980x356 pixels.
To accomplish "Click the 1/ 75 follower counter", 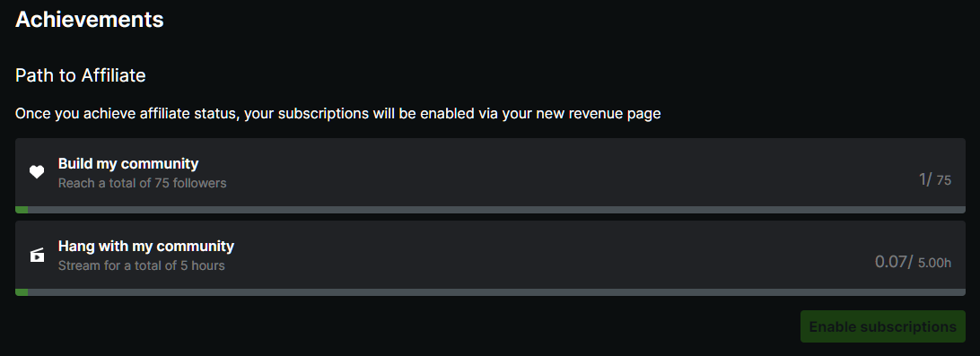I will coord(935,180).
